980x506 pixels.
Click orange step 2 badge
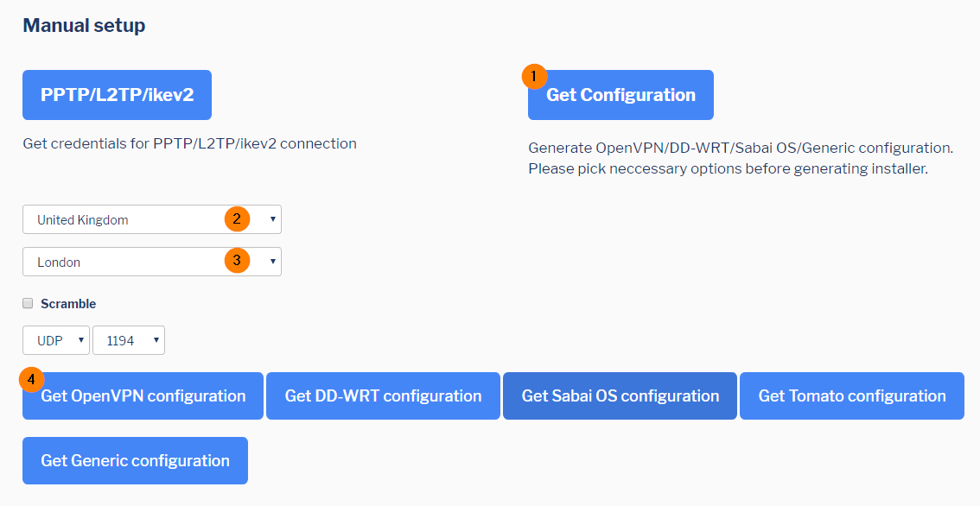click(237, 218)
